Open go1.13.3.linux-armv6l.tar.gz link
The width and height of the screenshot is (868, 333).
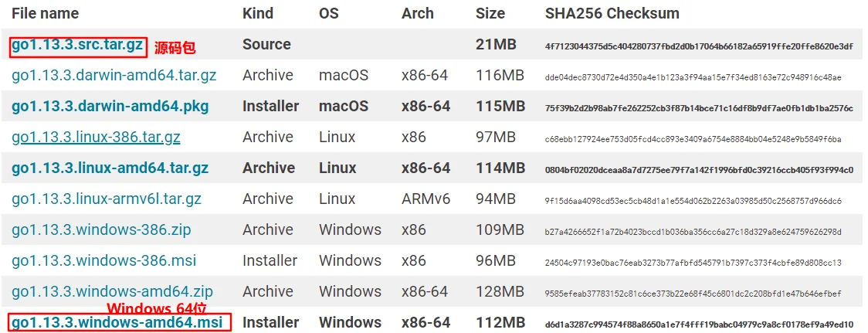[107, 199]
